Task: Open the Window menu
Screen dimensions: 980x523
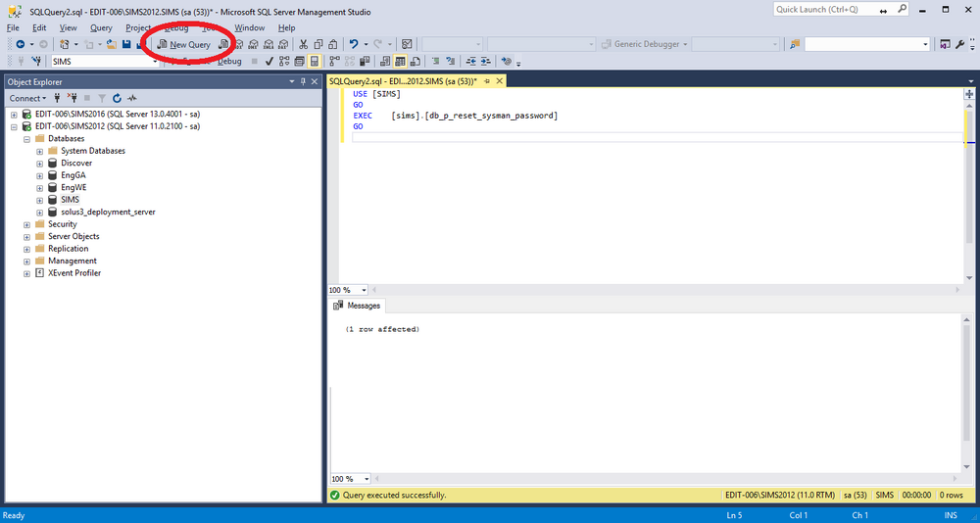Action: 249,27
